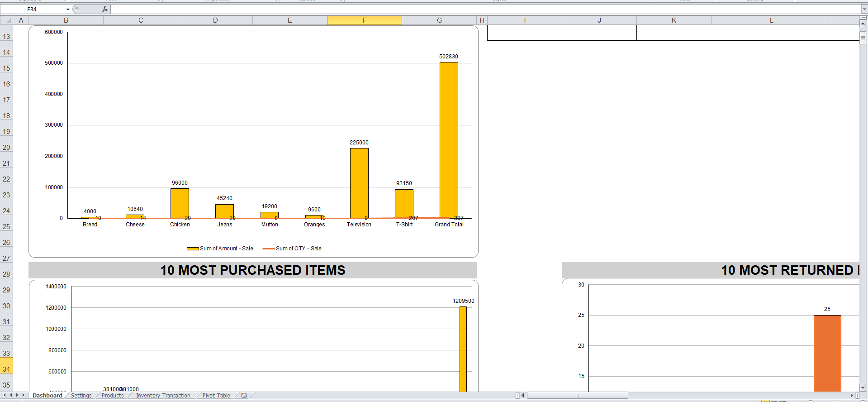Click the horizontal scrollbar thumb

(577, 395)
